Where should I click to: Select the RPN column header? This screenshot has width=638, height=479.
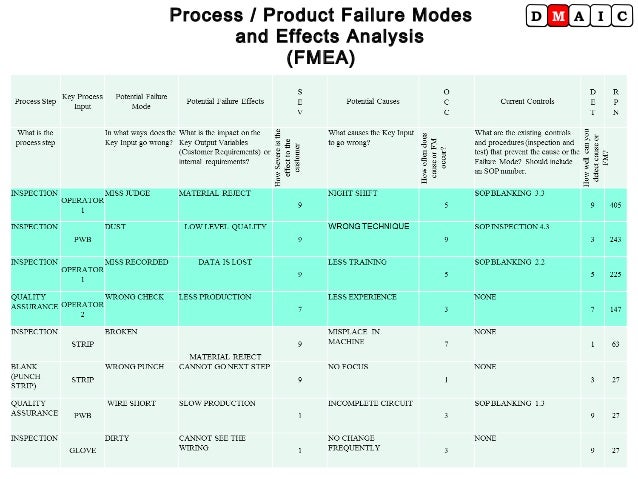click(616, 102)
